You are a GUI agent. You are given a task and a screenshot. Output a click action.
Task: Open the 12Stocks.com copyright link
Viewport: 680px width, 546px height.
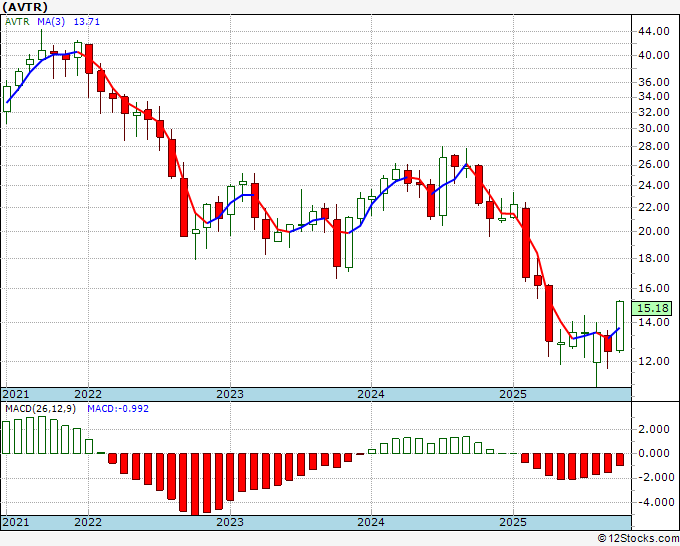(638, 539)
